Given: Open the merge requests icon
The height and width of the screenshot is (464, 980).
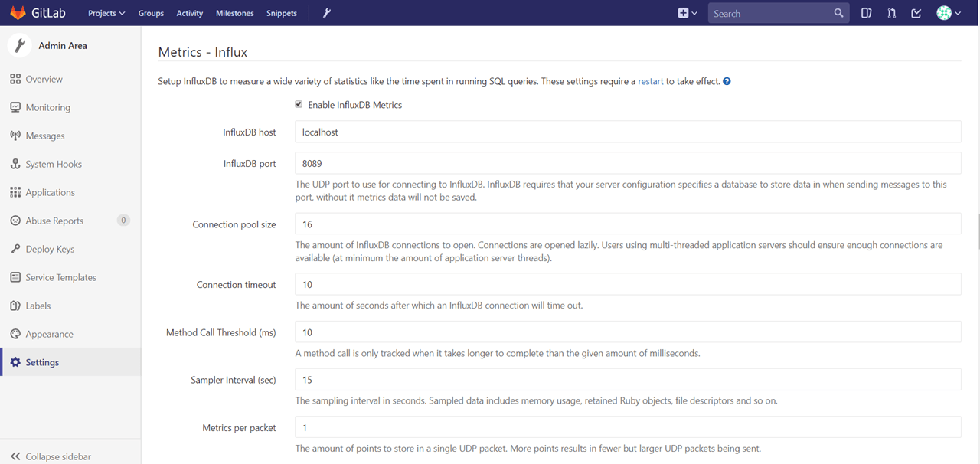Looking at the screenshot, I should pyautogui.click(x=891, y=13).
